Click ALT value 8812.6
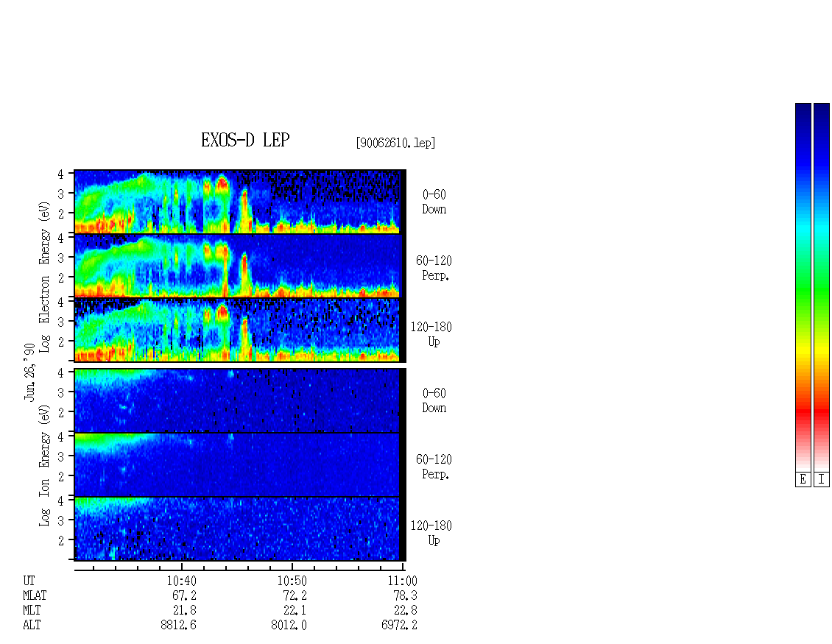The image size is (832, 644). pyautogui.click(x=178, y=625)
